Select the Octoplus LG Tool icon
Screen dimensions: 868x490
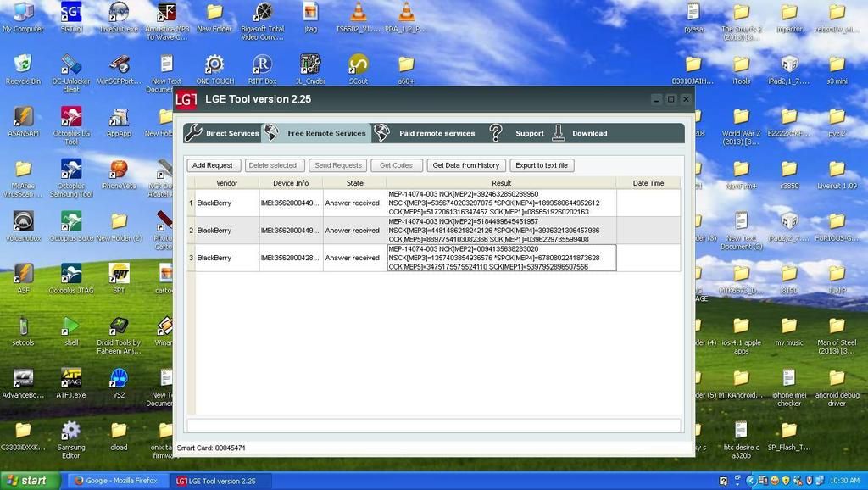tap(71, 125)
